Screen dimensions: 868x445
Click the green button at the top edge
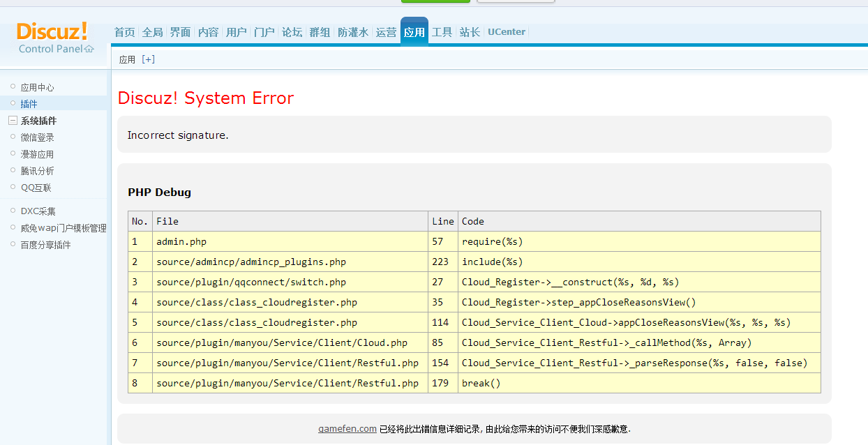point(435,2)
